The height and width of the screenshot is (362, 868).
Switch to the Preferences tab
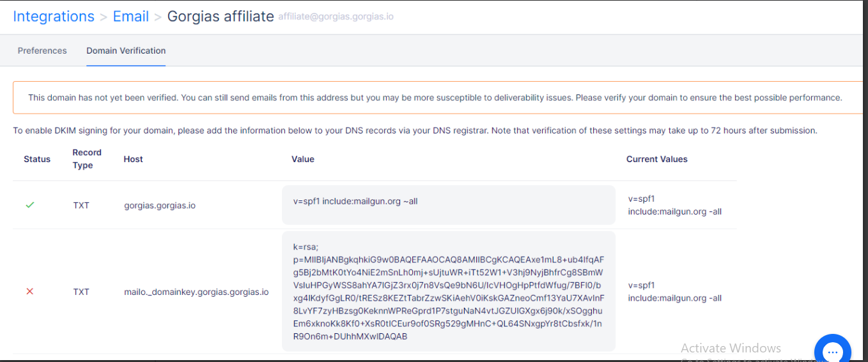pyautogui.click(x=42, y=50)
